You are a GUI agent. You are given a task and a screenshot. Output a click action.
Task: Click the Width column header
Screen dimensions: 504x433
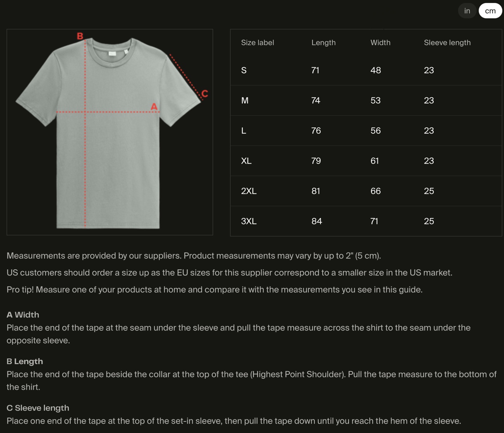tap(380, 43)
